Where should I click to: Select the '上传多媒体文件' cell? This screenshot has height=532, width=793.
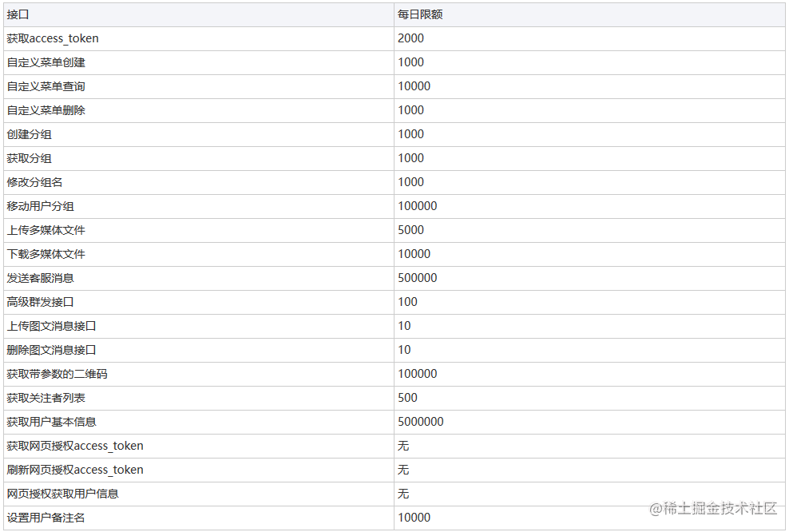point(199,231)
